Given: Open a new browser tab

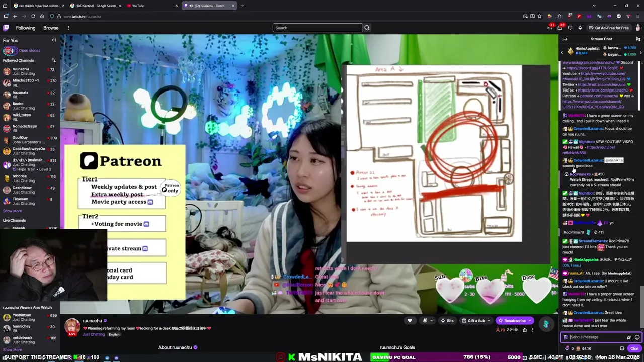Looking at the screenshot, I should pyautogui.click(x=243, y=6).
